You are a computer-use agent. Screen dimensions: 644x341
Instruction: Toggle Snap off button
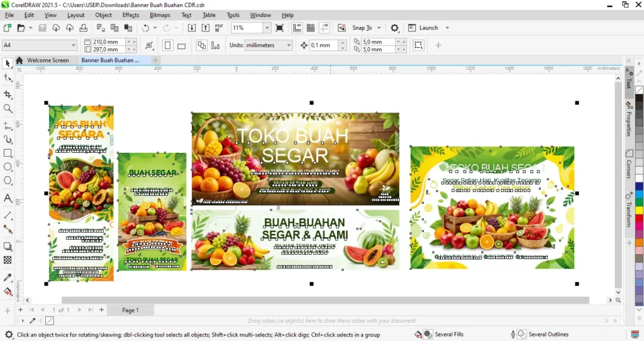click(x=341, y=28)
